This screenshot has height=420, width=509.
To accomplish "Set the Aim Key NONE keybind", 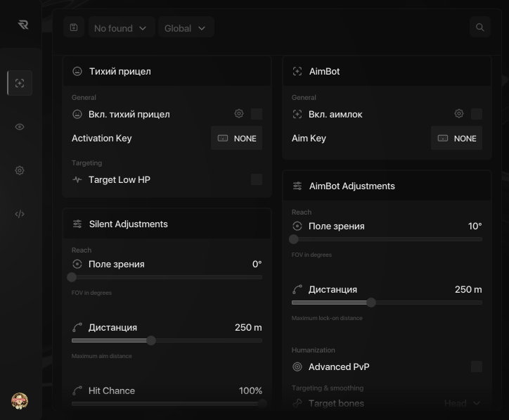I will pyautogui.click(x=456, y=138).
